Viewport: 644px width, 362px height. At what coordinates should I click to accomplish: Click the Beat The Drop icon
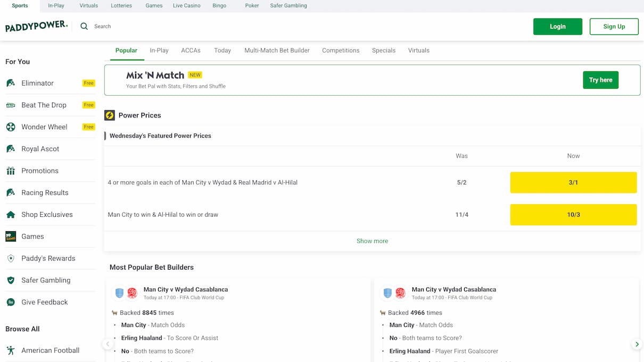[11, 105]
